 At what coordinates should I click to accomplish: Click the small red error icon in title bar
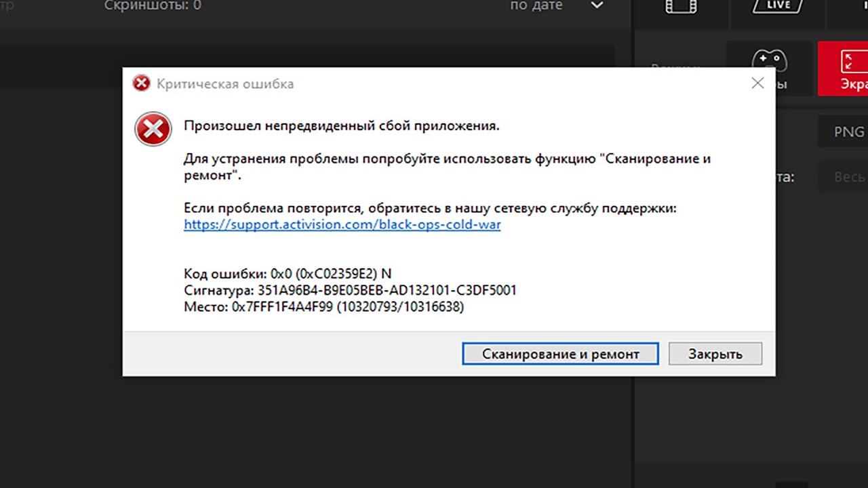(x=141, y=83)
